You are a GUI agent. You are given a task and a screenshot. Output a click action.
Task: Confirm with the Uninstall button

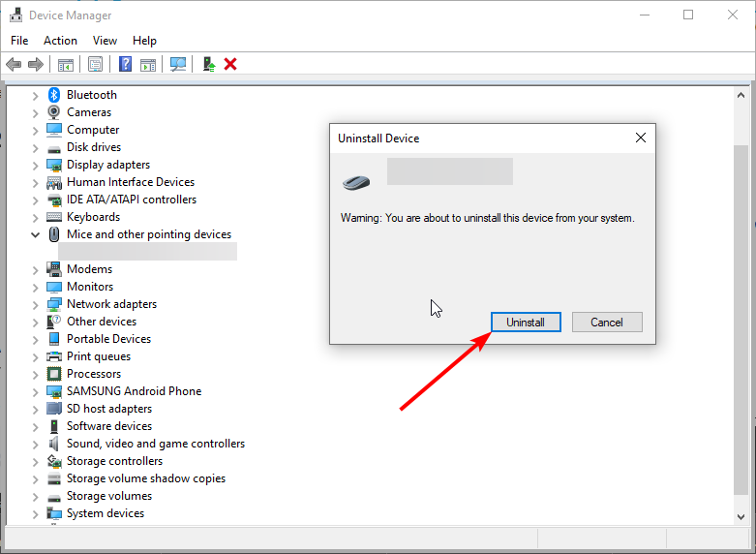(x=526, y=322)
